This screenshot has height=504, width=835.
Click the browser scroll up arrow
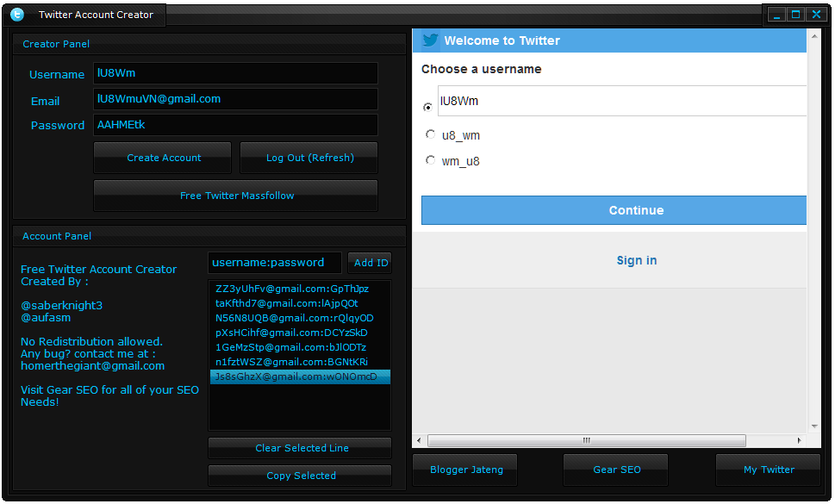click(x=814, y=36)
